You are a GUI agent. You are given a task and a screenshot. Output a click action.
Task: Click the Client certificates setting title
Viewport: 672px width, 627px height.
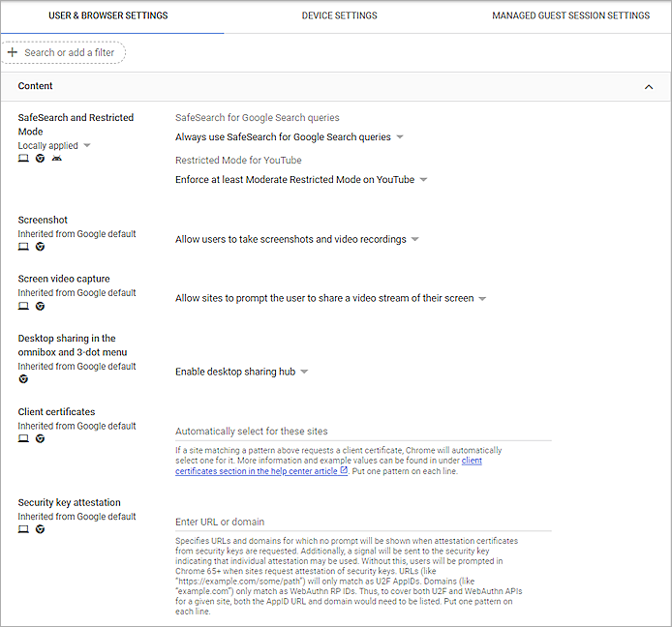56,411
